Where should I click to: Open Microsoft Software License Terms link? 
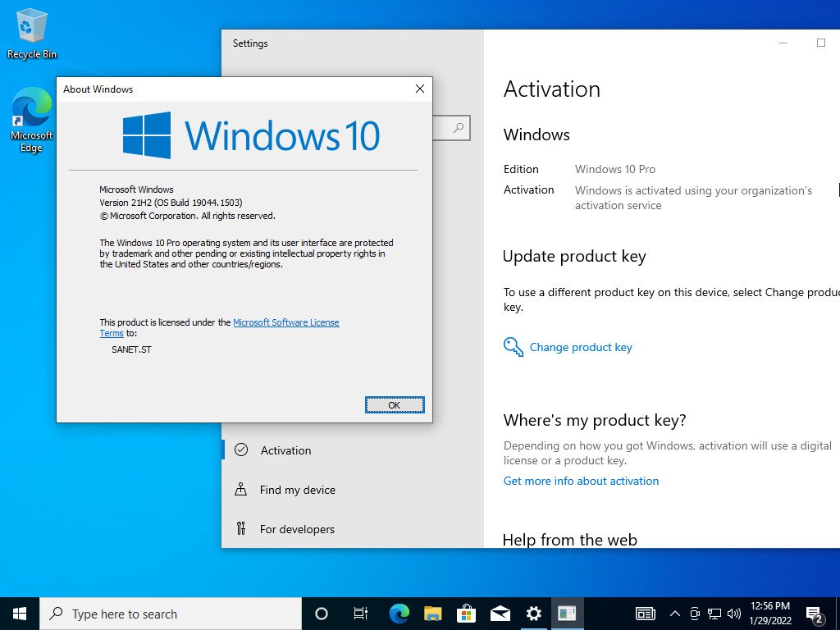click(x=219, y=327)
